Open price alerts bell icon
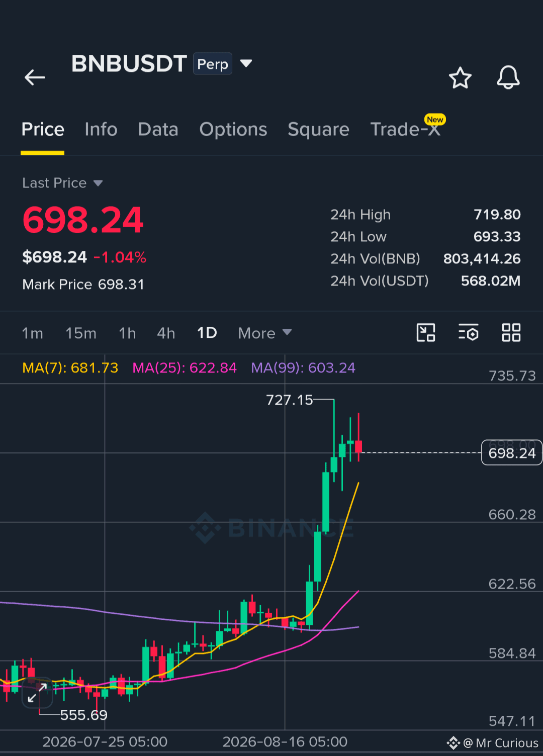This screenshot has width=543, height=756. [508, 77]
